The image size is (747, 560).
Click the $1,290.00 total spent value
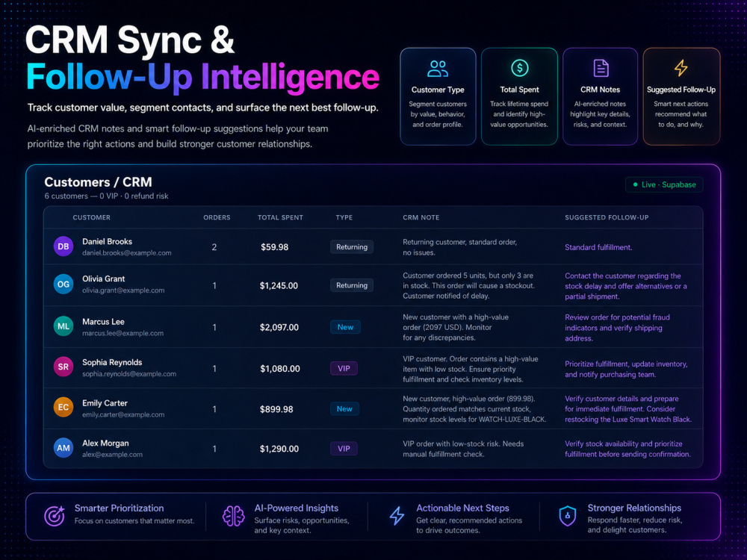pos(279,449)
